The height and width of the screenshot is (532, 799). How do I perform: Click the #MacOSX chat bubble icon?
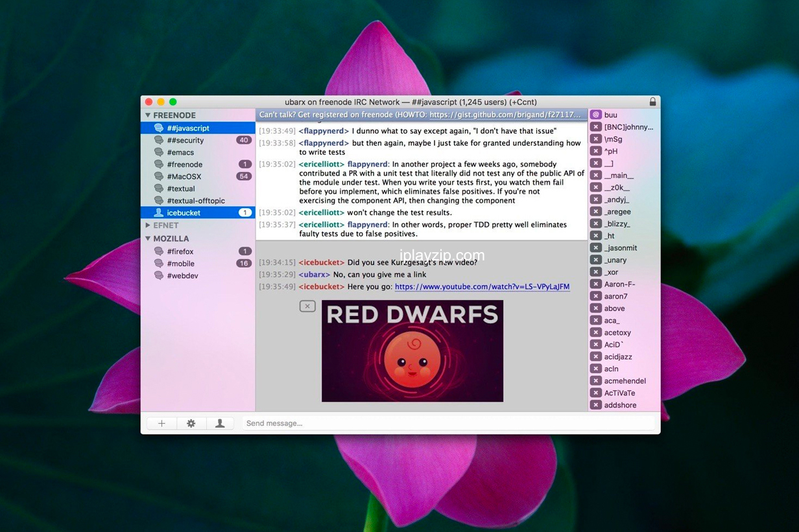(158, 176)
